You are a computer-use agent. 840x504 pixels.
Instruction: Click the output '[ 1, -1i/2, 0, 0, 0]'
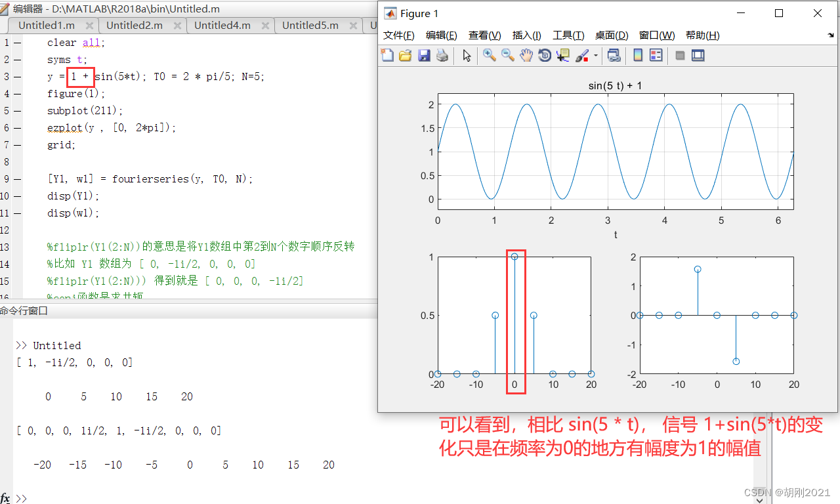74,363
